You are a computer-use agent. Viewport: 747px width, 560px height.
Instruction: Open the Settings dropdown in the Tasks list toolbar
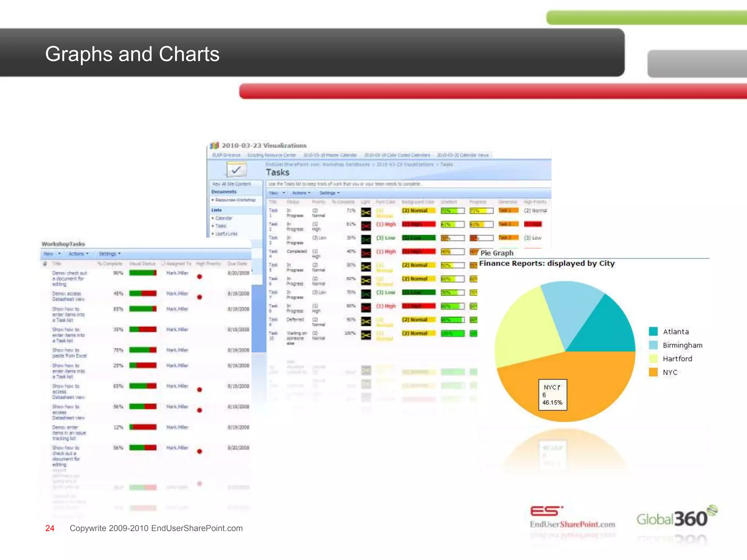[x=330, y=193]
